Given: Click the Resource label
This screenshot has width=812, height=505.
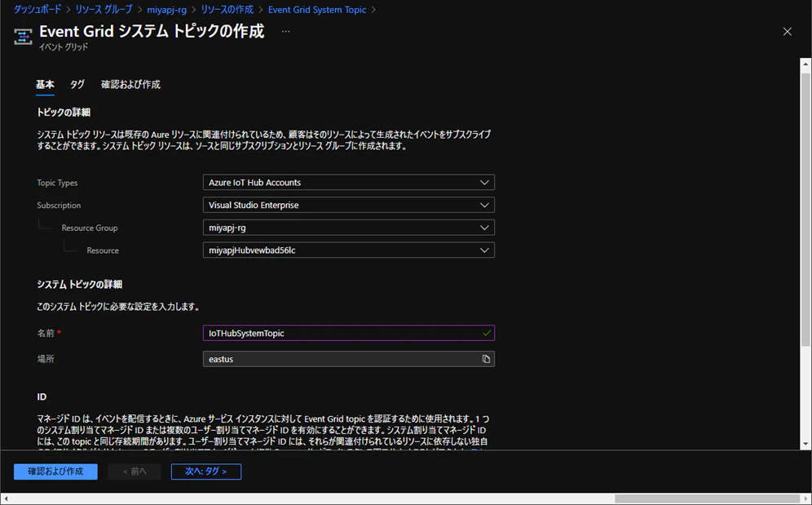Looking at the screenshot, I should click(103, 250).
